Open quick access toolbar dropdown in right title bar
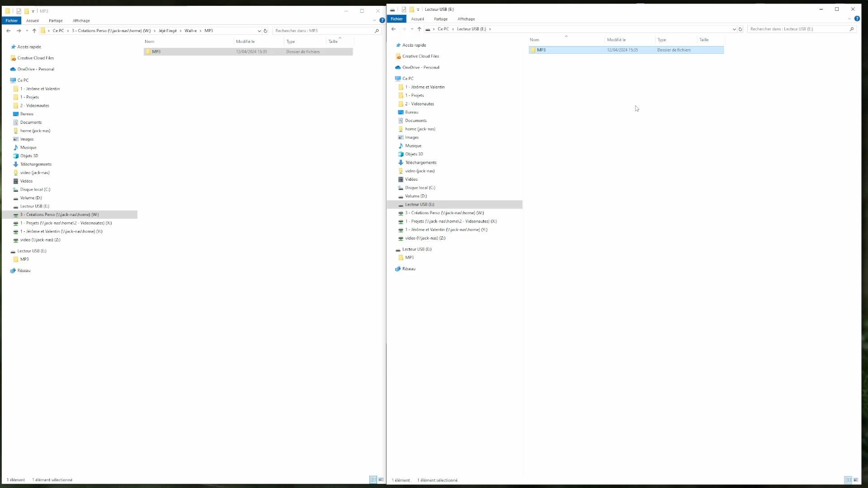 418,9
